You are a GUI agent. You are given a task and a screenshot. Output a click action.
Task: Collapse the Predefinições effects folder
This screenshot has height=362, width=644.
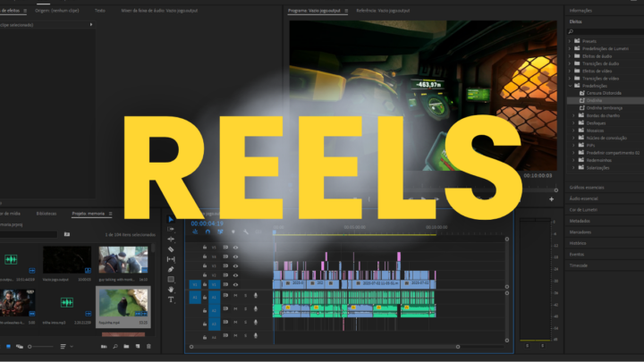click(570, 85)
